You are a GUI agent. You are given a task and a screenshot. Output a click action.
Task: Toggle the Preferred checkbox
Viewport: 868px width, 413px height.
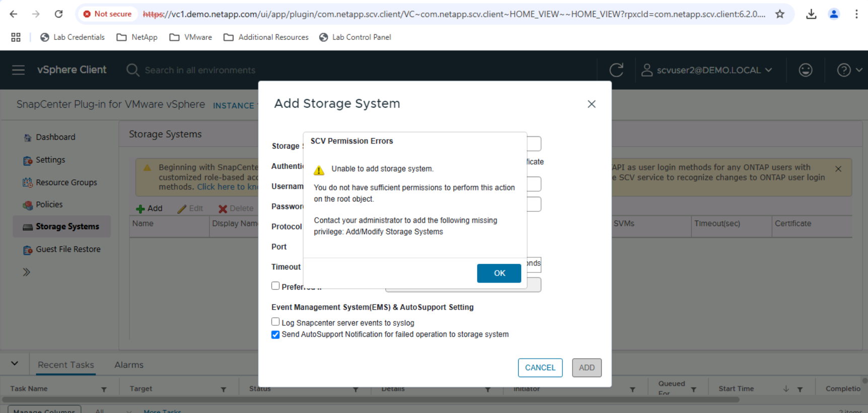point(275,286)
